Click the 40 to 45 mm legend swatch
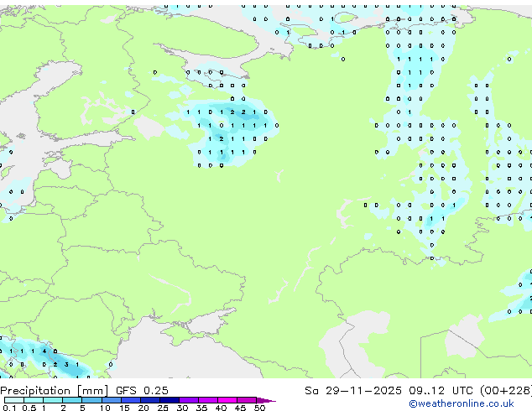The width and height of the screenshot is (532, 411). pos(227,400)
